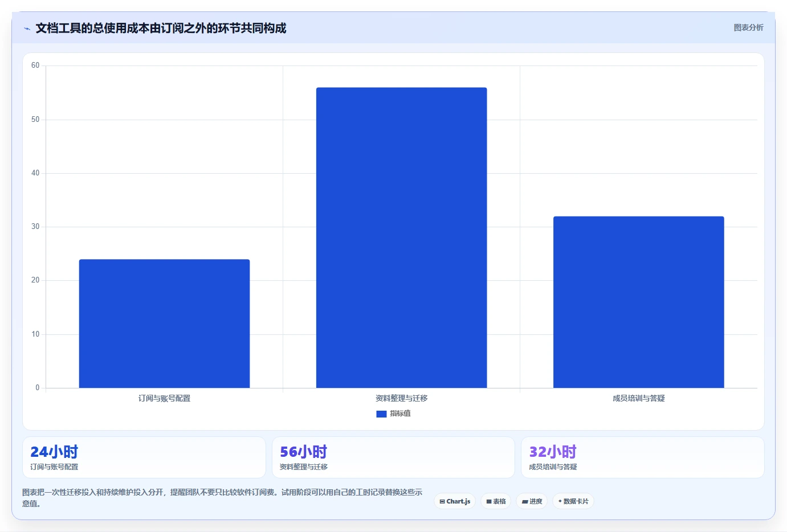The image size is (787, 532).
Task: Select the 56小时 data card
Action: pyautogui.click(x=393, y=457)
